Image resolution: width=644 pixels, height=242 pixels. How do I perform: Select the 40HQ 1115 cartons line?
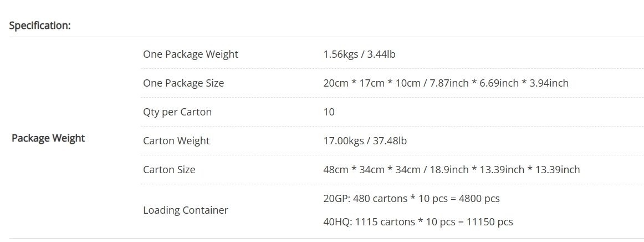tap(418, 222)
